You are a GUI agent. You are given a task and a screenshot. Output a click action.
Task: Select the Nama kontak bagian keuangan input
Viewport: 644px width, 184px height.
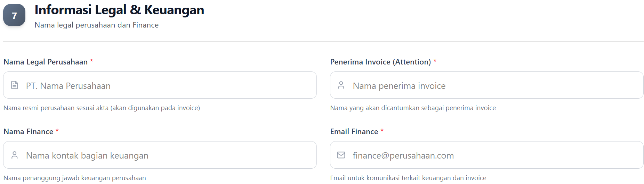167,155
